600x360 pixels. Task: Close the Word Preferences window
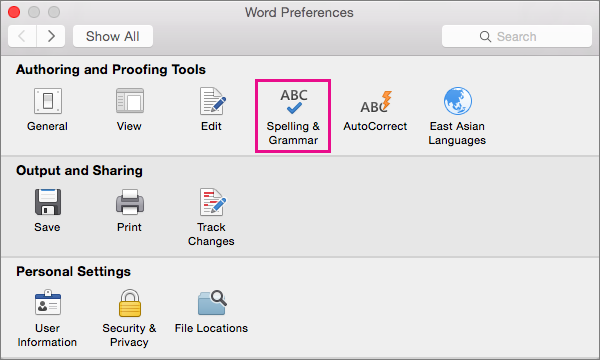coord(14,12)
